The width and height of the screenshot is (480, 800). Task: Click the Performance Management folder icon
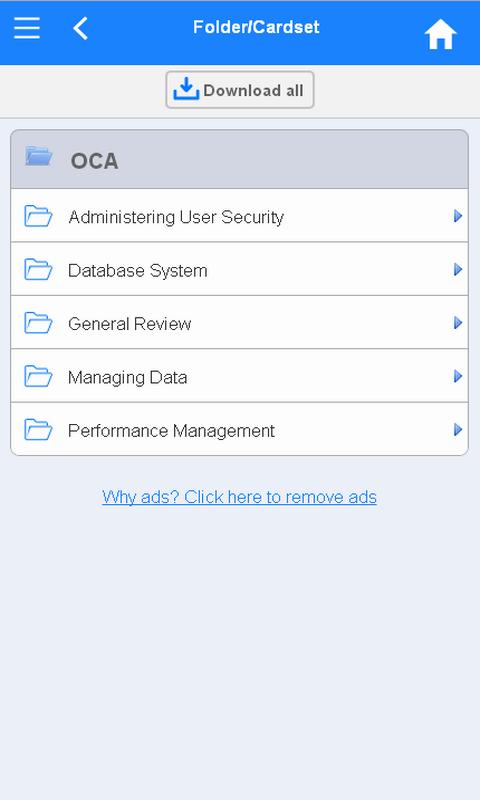38,430
